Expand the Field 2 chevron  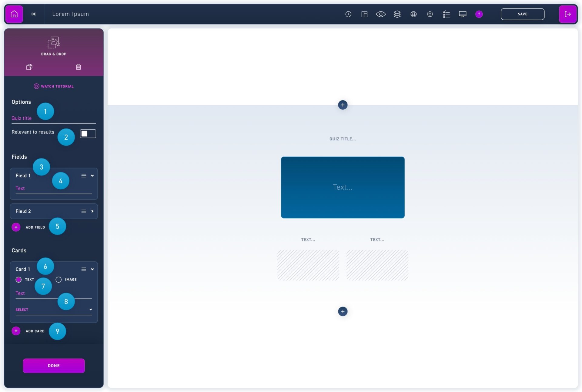coord(92,211)
